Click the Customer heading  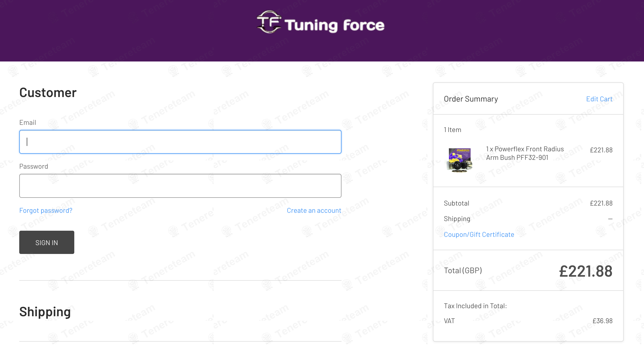(x=48, y=92)
